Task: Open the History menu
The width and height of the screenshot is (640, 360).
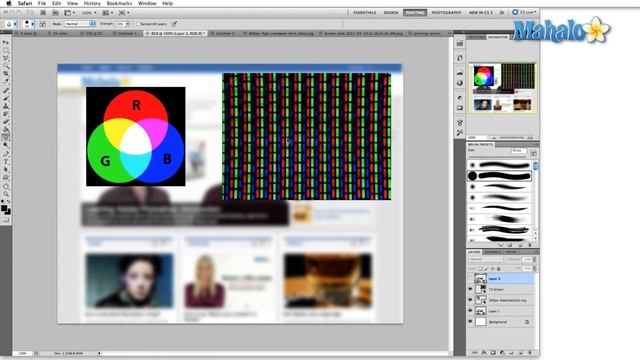Action: pos(92,3)
